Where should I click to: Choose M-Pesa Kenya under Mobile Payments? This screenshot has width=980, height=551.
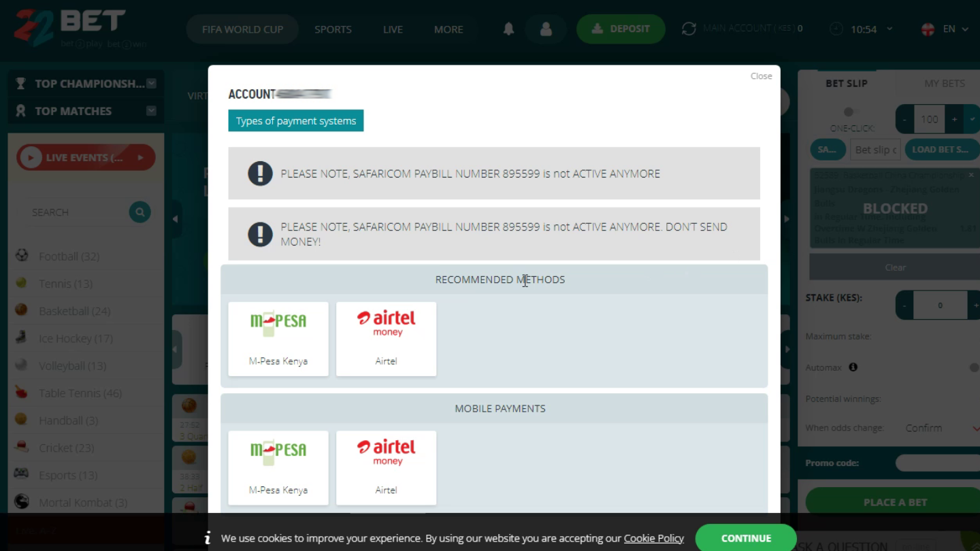pyautogui.click(x=278, y=467)
